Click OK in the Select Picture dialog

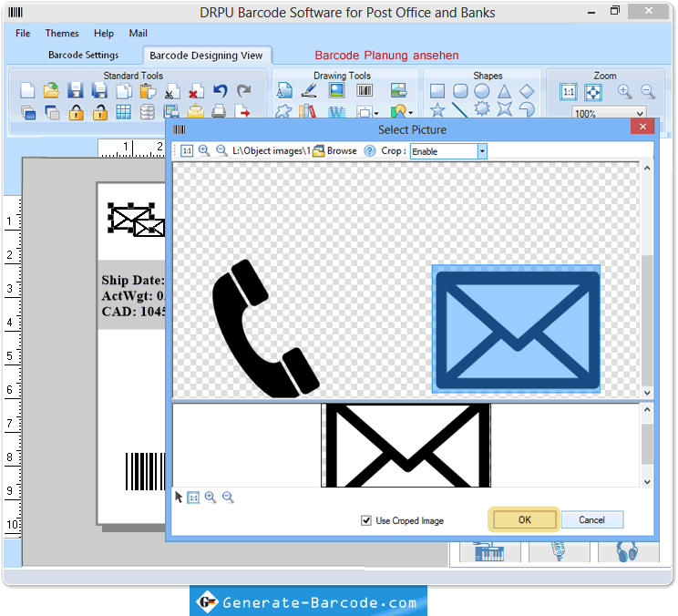[525, 519]
